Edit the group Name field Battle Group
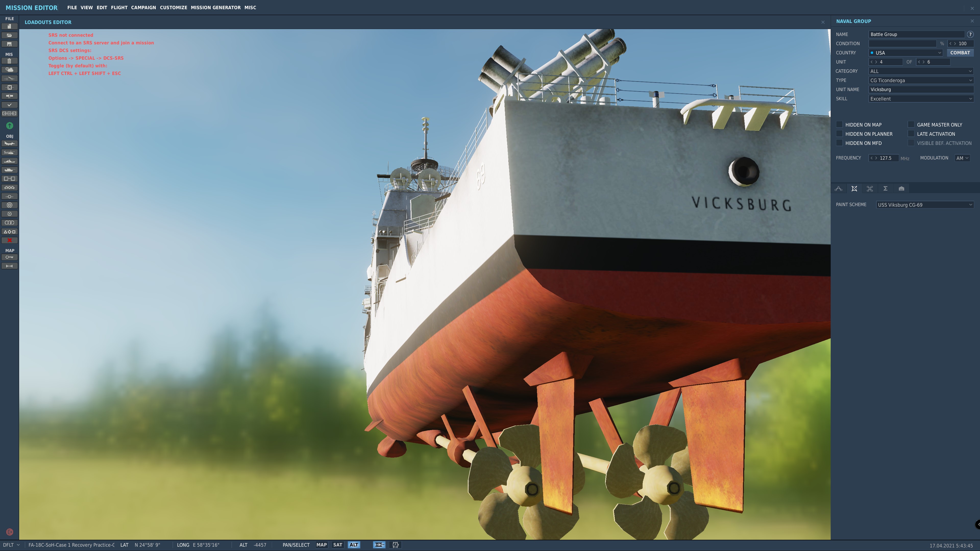The height and width of the screenshot is (551, 980). tap(917, 34)
